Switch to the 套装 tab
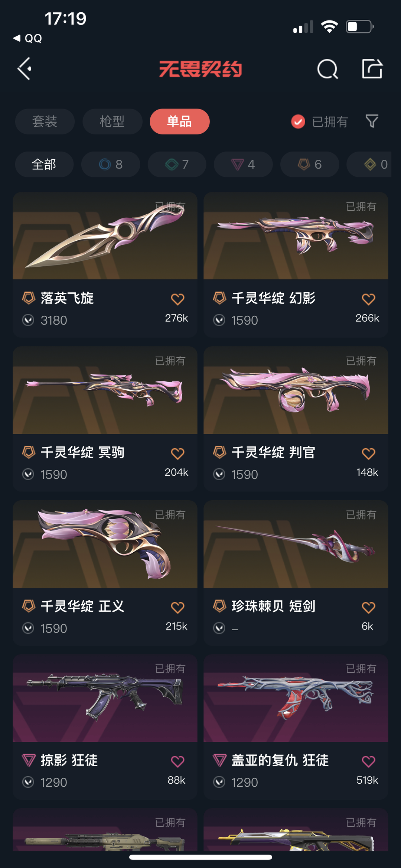Screen dimensions: 401x868 [x=45, y=121]
